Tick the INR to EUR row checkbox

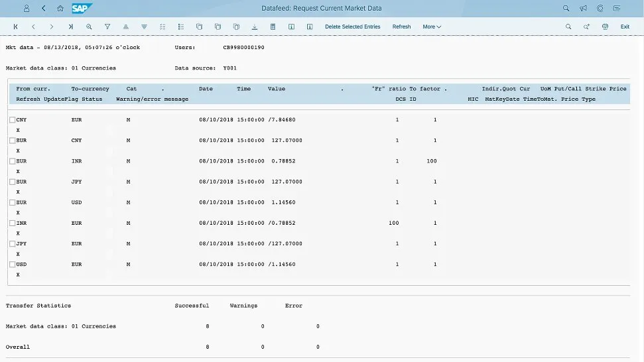coord(12,223)
